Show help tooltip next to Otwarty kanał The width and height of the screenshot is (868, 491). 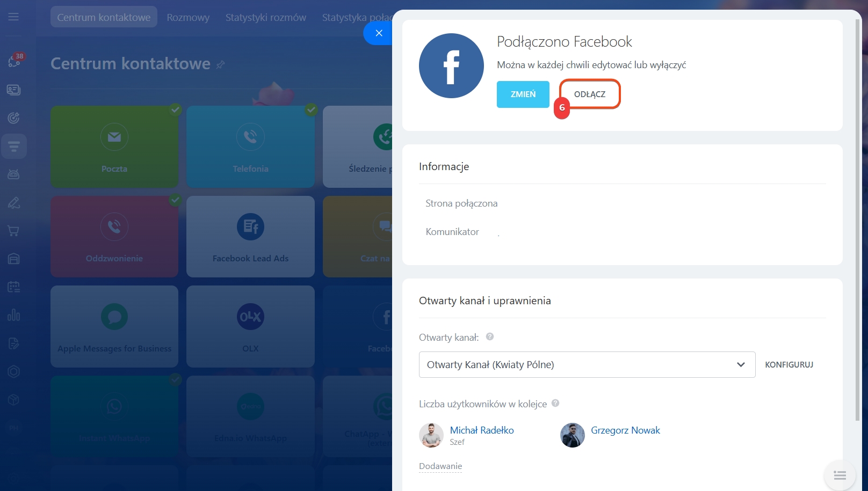pos(490,337)
